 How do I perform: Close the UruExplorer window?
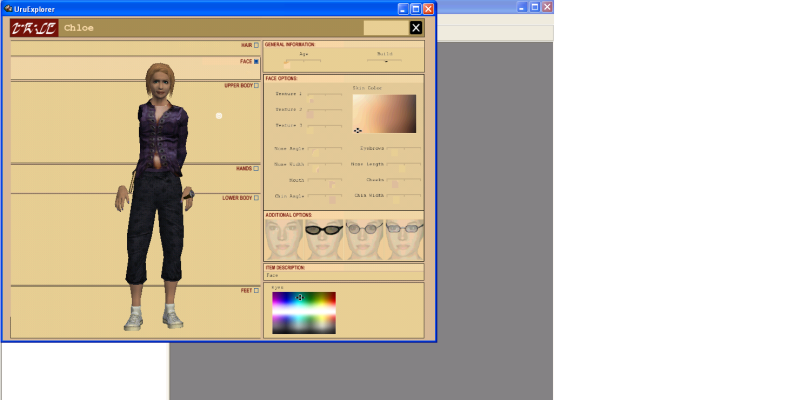click(x=429, y=9)
